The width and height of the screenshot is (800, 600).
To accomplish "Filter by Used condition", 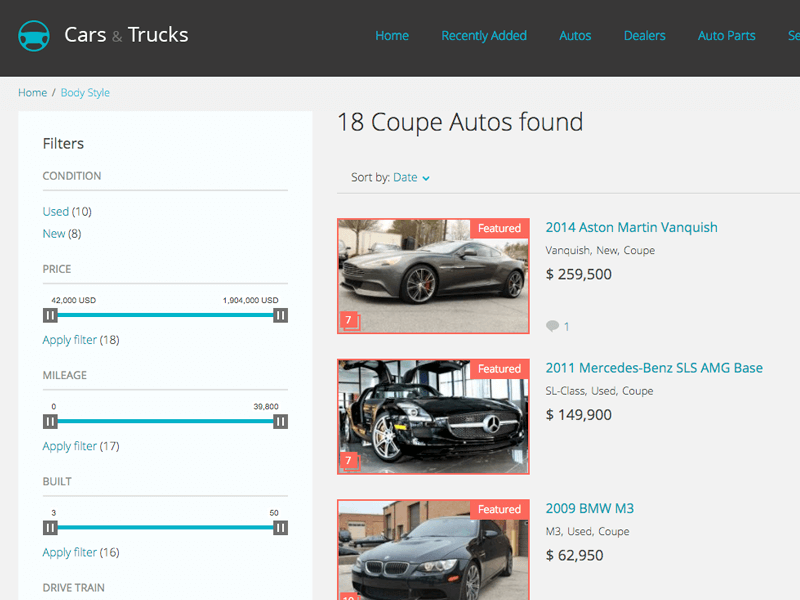I will click(x=56, y=212).
